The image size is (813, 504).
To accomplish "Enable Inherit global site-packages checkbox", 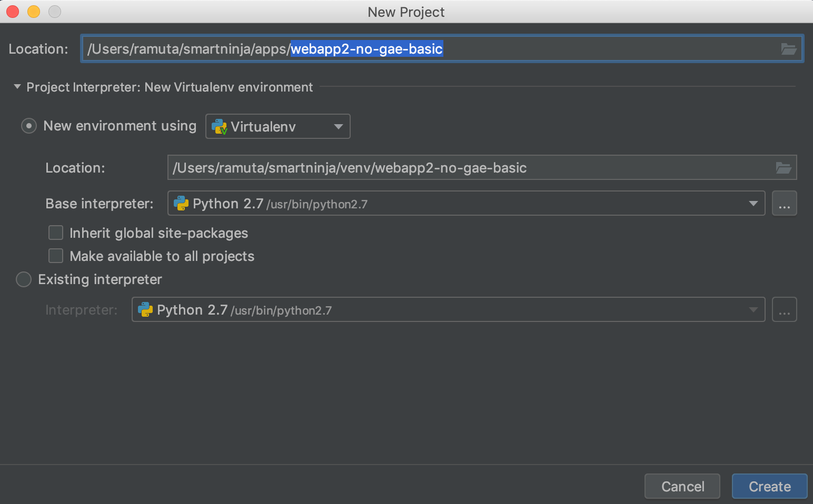I will [56, 233].
